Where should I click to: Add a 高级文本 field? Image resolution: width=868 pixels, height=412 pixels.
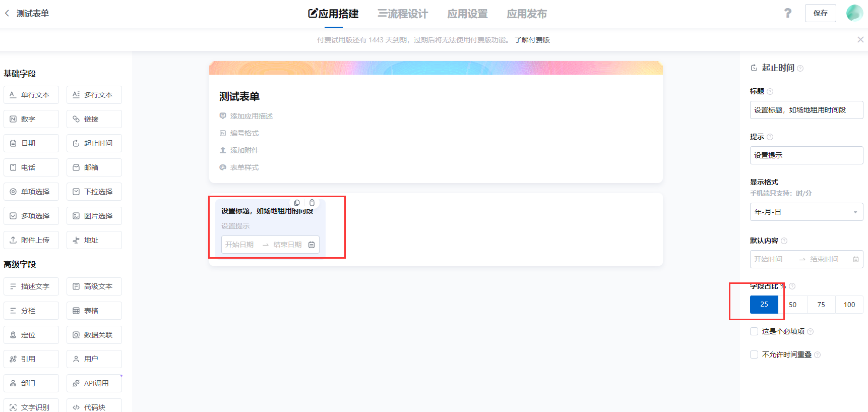(94, 286)
